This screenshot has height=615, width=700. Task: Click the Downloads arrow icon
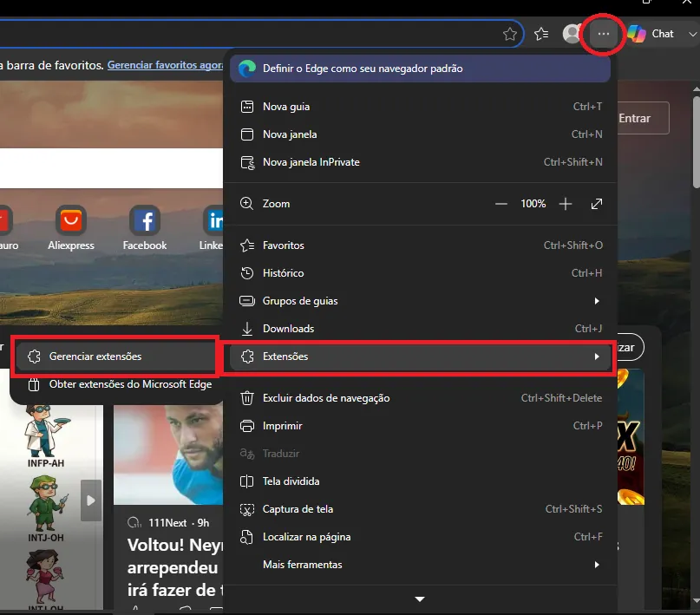click(x=247, y=329)
